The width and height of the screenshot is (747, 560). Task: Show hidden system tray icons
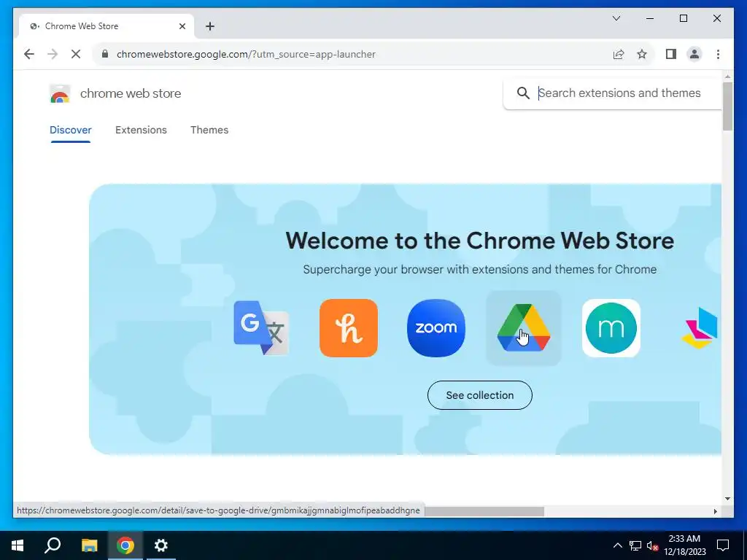point(617,545)
